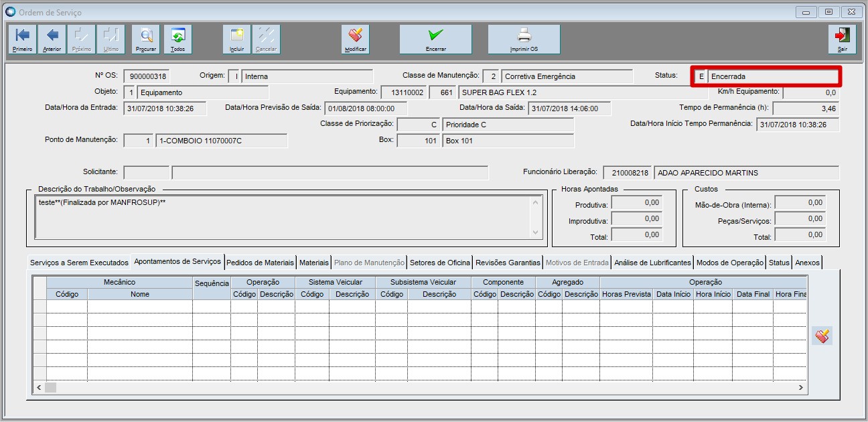Image resolution: width=868 pixels, height=422 pixels.
Task: Open the Anexos tab
Action: click(x=807, y=263)
